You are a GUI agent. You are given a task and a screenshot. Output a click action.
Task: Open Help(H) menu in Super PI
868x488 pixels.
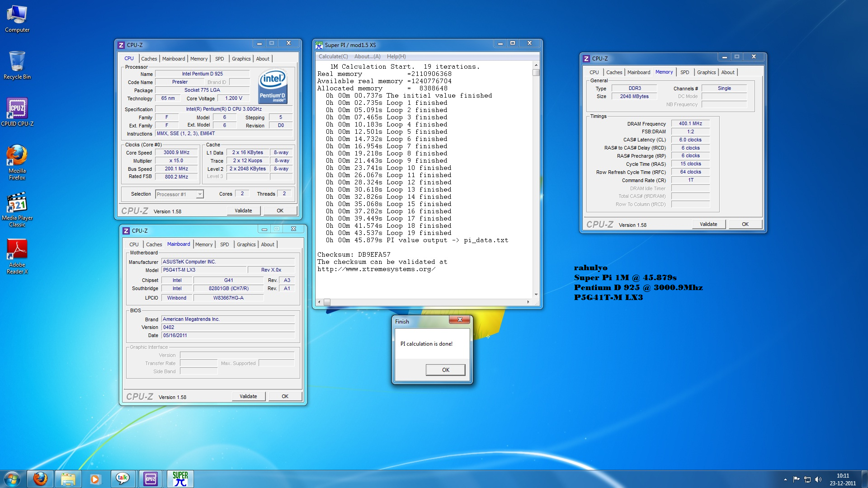(x=396, y=56)
